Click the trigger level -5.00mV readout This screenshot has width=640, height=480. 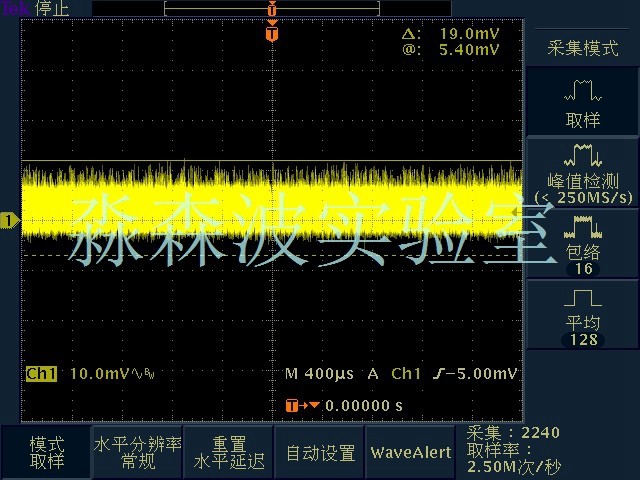[x=482, y=373]
